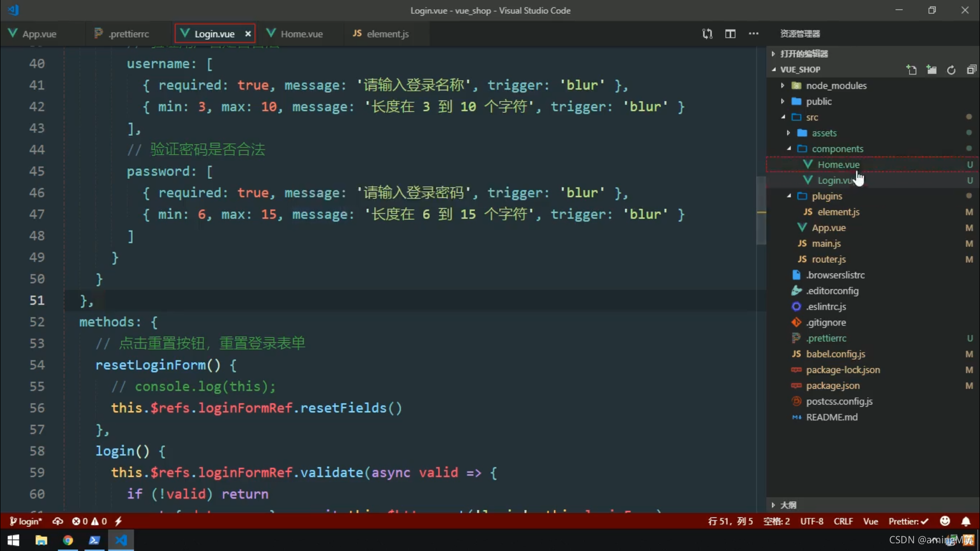980x551 pixels.
Task: Split the editor with the split icon
Action: point(730,34)
